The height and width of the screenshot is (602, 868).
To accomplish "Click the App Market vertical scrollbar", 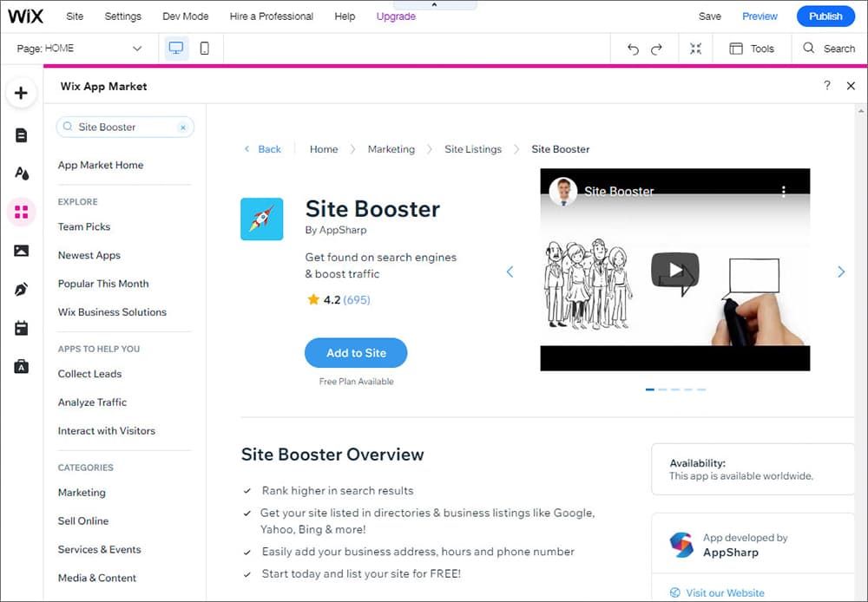I will [861, 354].
